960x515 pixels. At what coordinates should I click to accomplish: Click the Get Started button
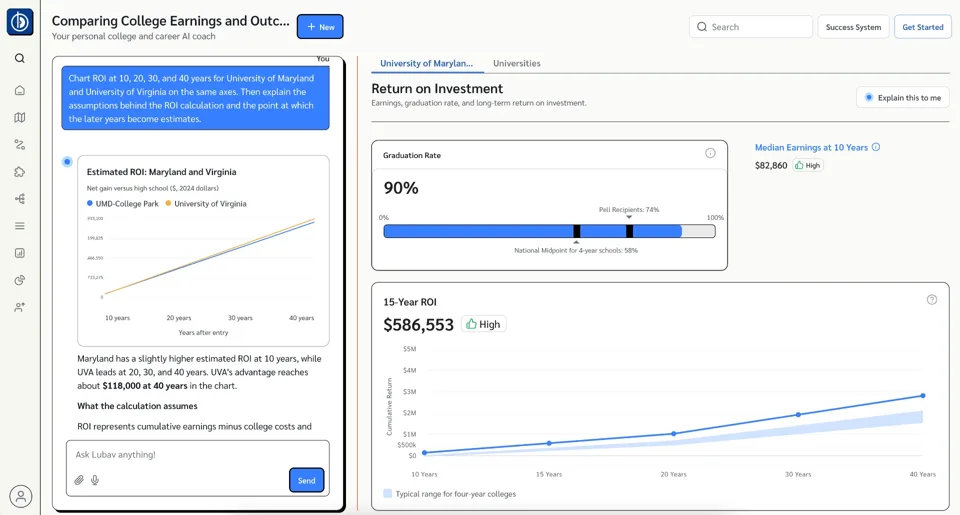tap(923, 27)
